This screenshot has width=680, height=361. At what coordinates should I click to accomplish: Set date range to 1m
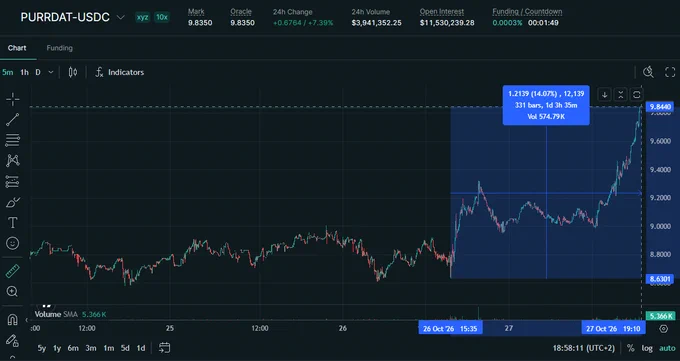(108, 348)
